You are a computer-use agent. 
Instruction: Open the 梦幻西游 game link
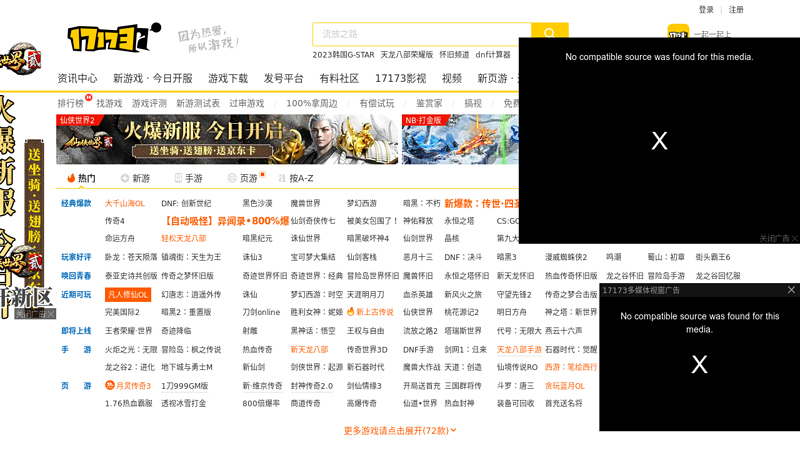(362, 203)
